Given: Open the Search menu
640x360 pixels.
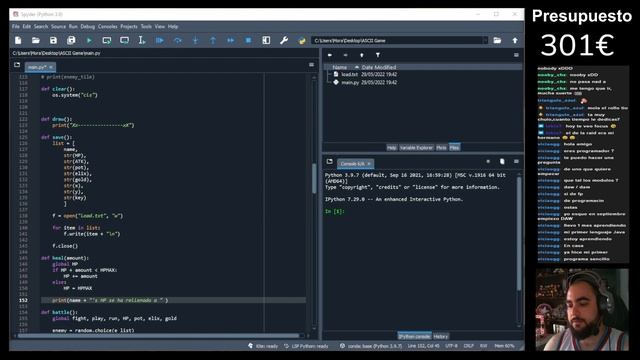Looking at the screenshot, I should pyautogui.click(x=41, y=27).
